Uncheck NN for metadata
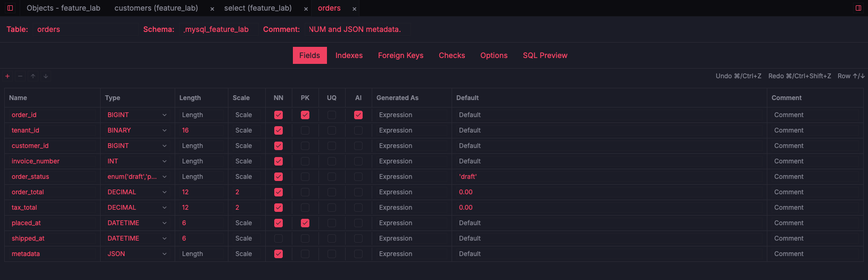868x280 pixels. pos(279,254)
